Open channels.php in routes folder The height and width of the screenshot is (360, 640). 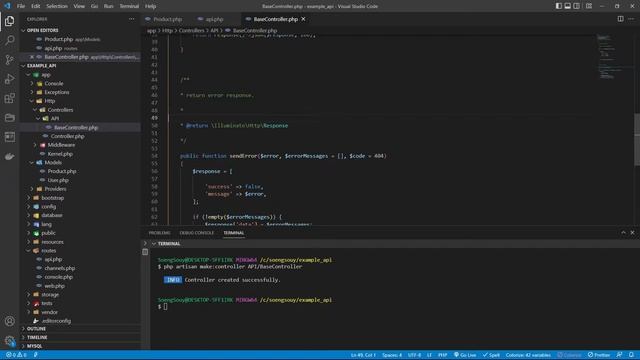[x=60, y=268]
